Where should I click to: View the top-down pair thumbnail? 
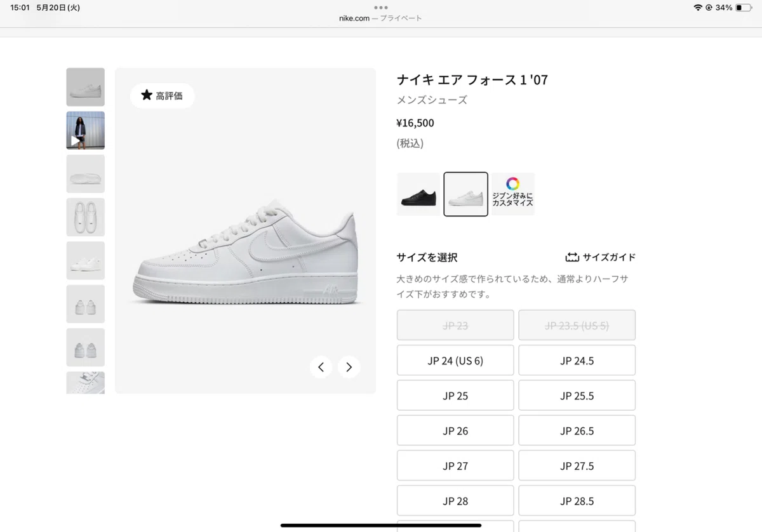[85, 217]
